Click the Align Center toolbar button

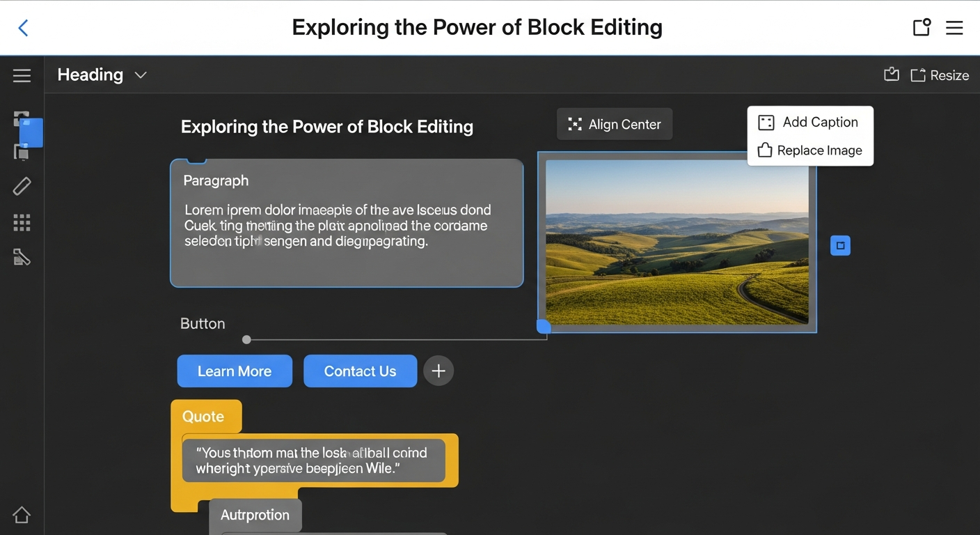615,124
